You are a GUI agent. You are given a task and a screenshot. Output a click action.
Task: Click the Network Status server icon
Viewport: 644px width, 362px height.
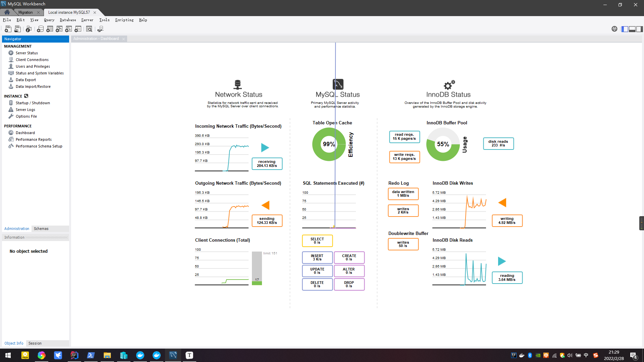click(x=238, y=84)
